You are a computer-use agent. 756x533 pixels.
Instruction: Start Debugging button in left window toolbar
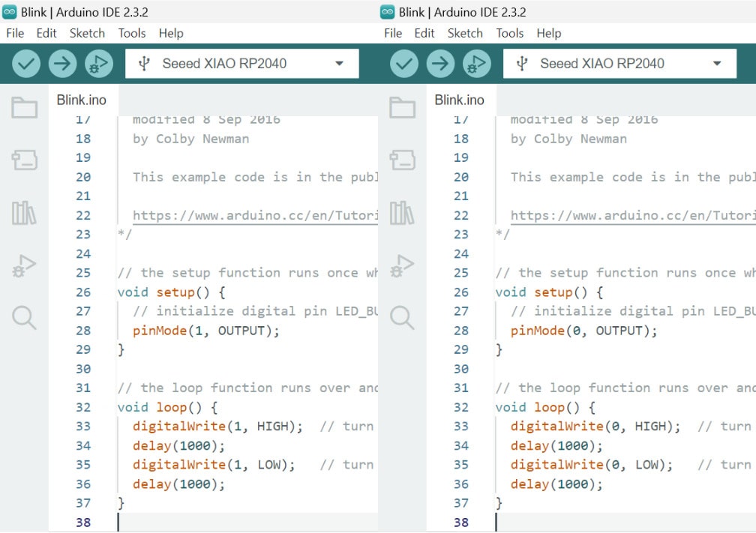(99, 64)
